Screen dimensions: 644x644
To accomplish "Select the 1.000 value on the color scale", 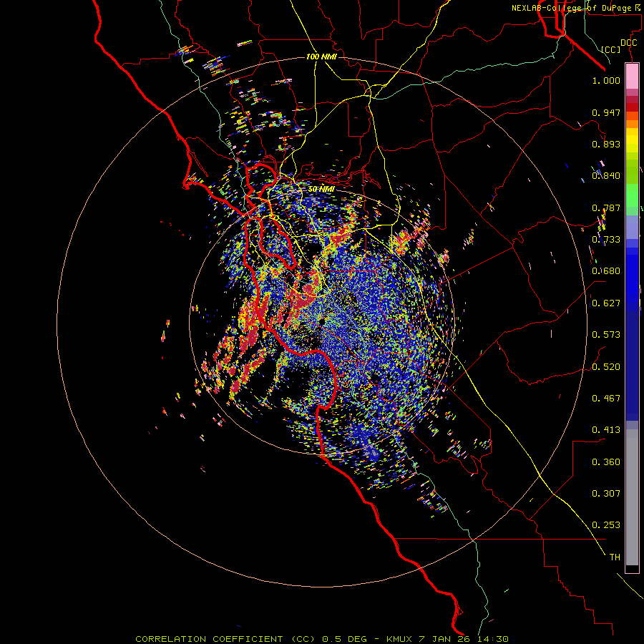I will (606, 80).
